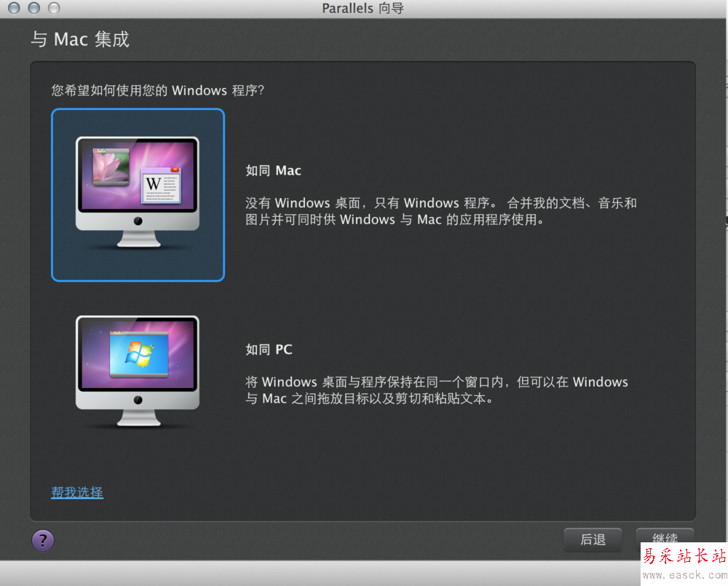Select the 如同 PC integration thumbnail
Viewport: 728px width, 586px height.
tap(138, 371)
